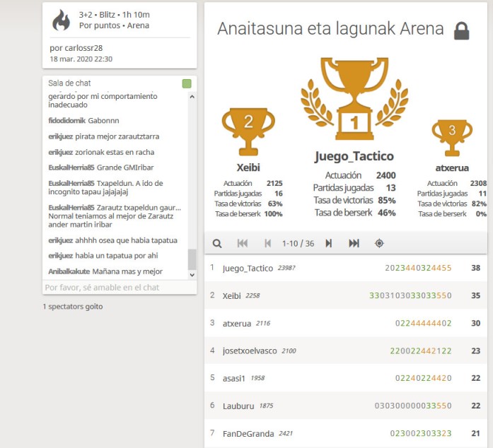Go to next standings page
Screen dimensions: 493x448
tap(328, 243)
